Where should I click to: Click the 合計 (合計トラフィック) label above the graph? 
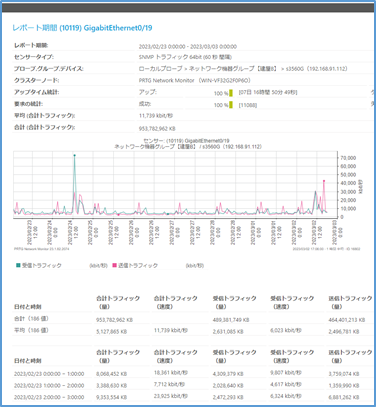(x=45, y=127)
